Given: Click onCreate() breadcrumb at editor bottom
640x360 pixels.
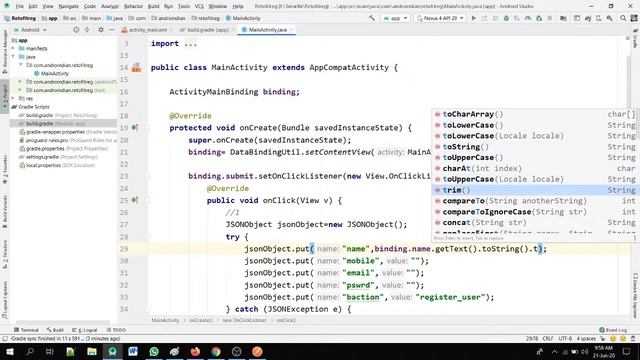Looking at the screenshot, I should tap(201, 320).
